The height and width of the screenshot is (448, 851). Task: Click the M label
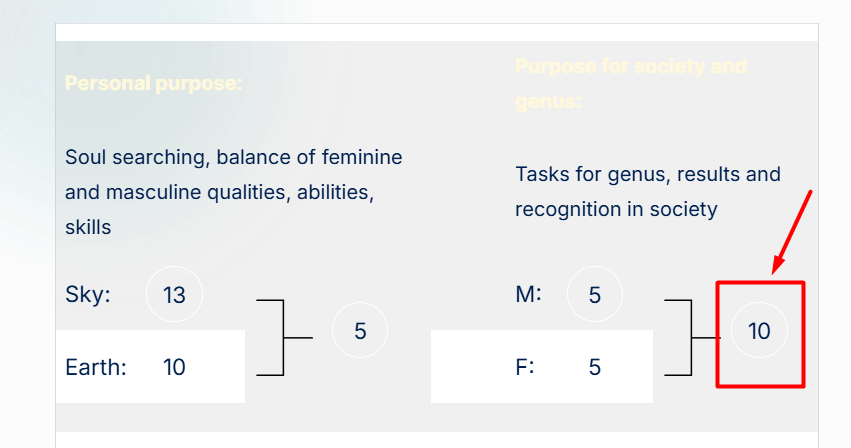[528, 294]
